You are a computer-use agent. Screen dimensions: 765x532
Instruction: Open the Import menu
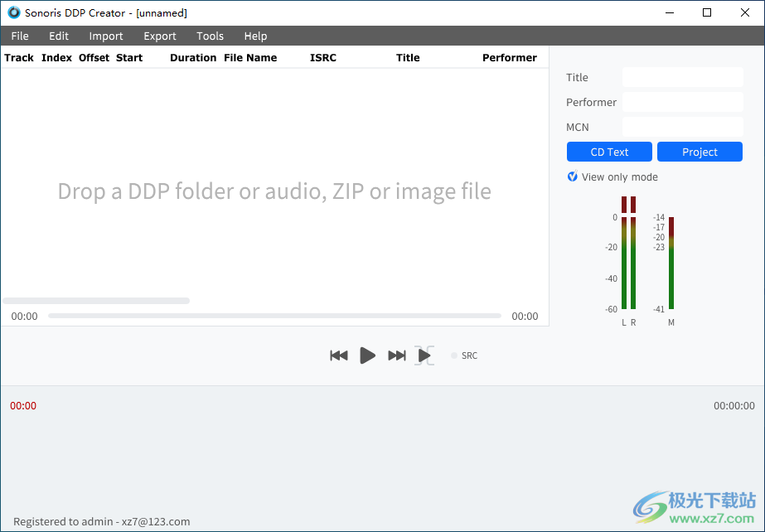[x=106, y=36]
